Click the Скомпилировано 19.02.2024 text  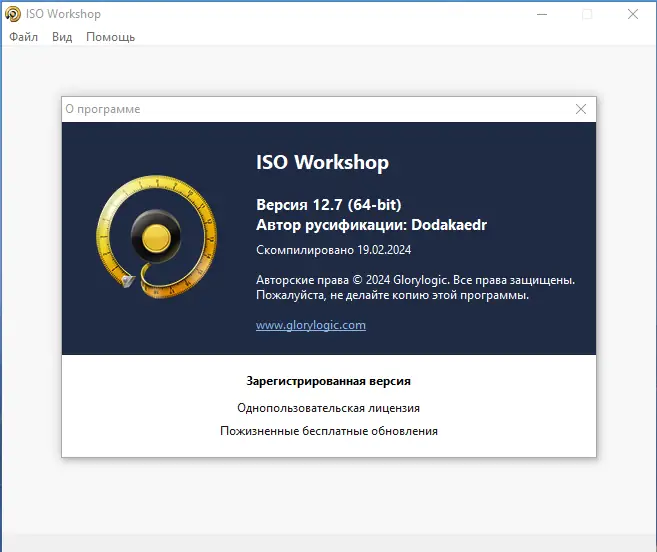coord(334,250)
